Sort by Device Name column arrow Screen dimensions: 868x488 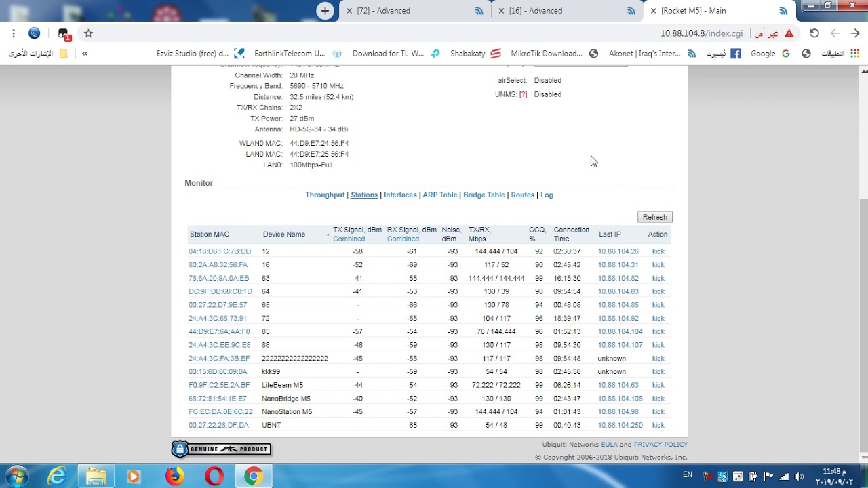328,235
